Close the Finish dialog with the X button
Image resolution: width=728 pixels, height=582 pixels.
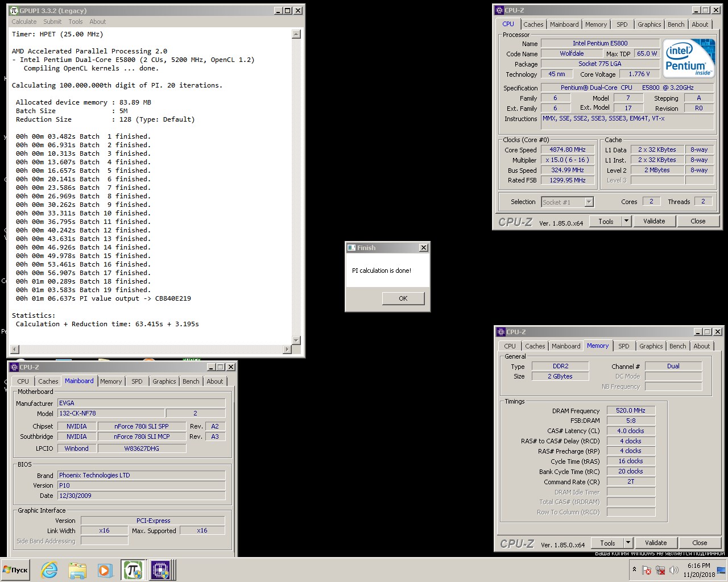coord(423,248)
